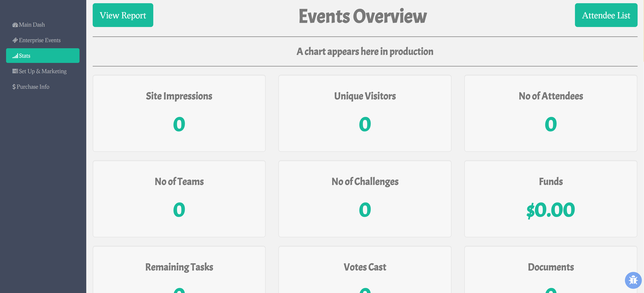Click the View Report button

pyautogui.click(x=123, y=15)
